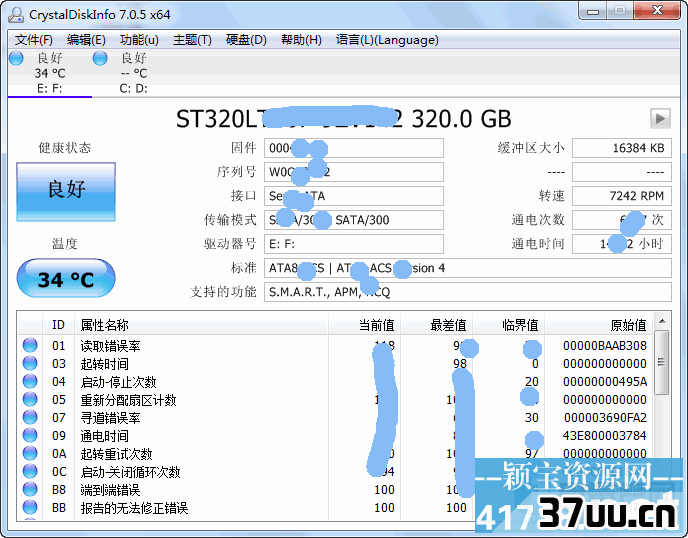Open the 文件(F) menu
The width and height of the screenshot is (688, 538).
pos(33,40)
